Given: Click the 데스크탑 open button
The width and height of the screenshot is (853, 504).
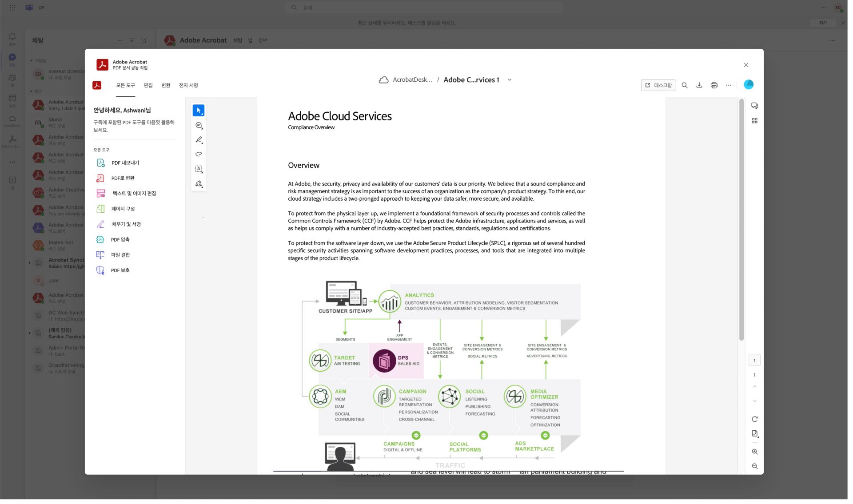Looking at the screenshot, I should (658, 85).
